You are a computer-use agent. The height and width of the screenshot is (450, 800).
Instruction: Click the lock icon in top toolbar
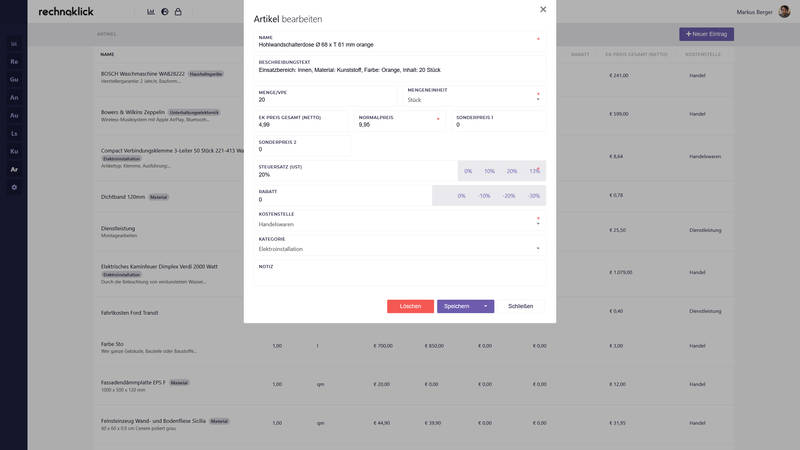click(178, 11)
